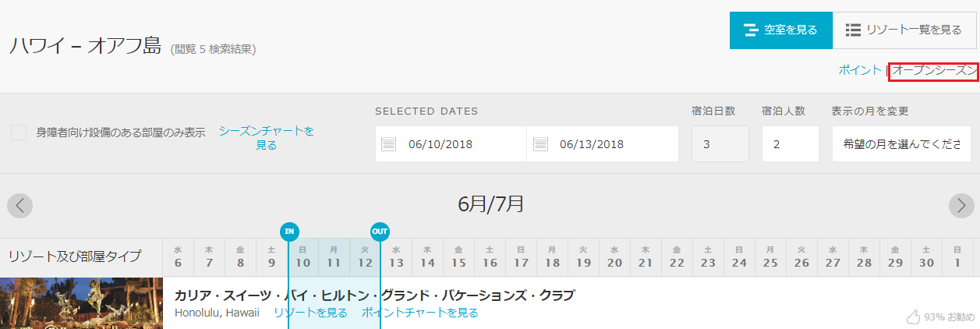
Task: Switch to the リゾート一覧を見る view
Action: 904,30
